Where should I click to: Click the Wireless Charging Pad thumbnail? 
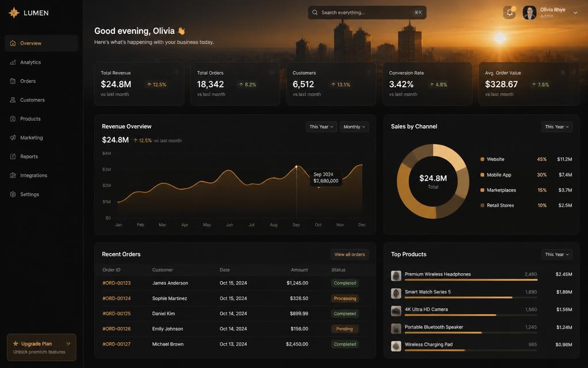pyautogui.click(x=396, y=346)
